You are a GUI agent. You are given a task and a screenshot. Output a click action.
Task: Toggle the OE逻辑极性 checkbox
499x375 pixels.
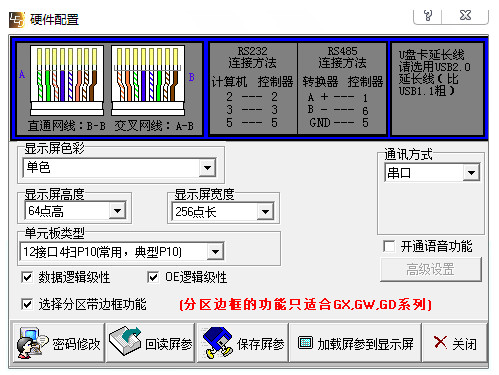click(x=153, y=277)
